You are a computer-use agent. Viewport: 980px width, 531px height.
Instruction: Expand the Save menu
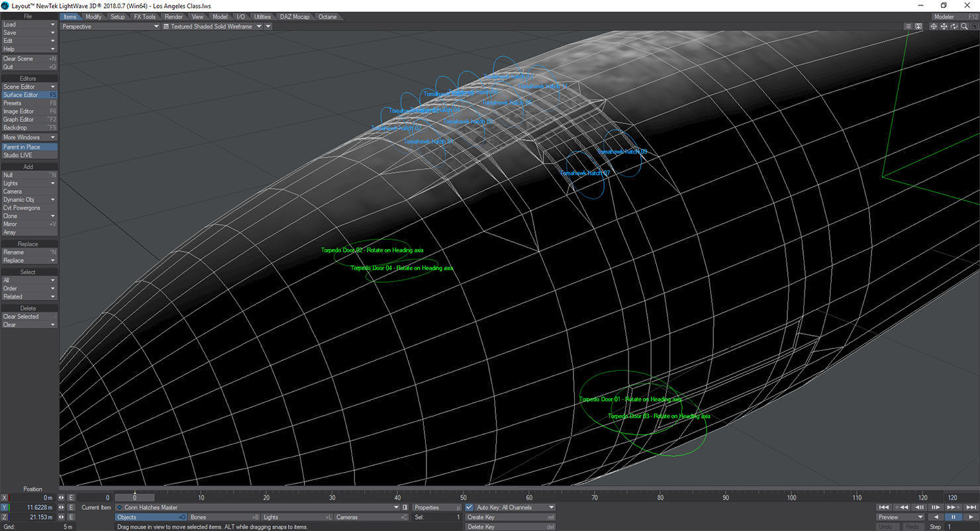(29, 32)
